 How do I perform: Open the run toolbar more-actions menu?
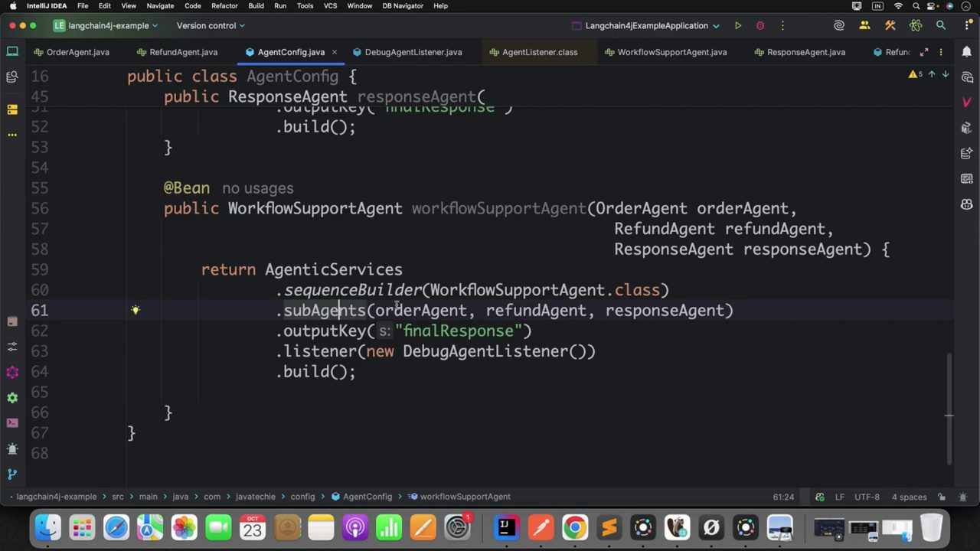tap(782, 25)
